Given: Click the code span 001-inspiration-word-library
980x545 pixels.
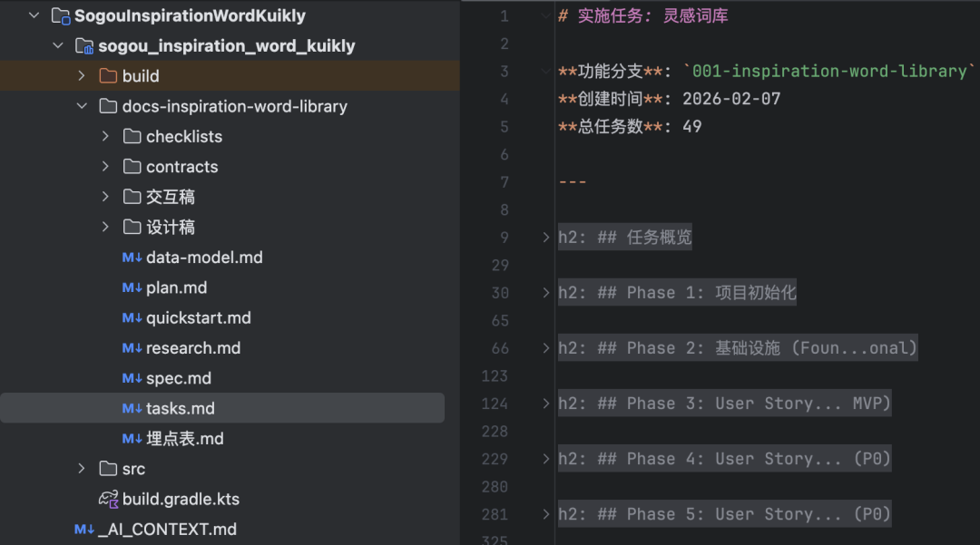Looking at the screenshot, I should [829, 71].
